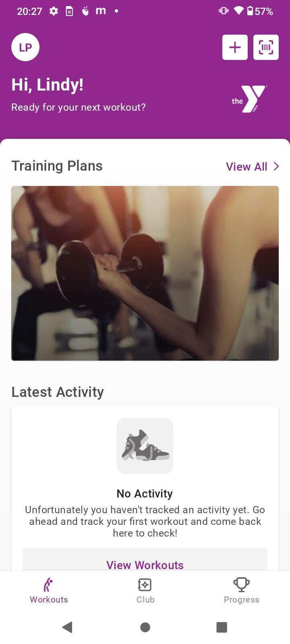Viewport: 290px width, 644px height.
Task: Tap the sneakers No Activity icon
Action: tap(145, 446)
